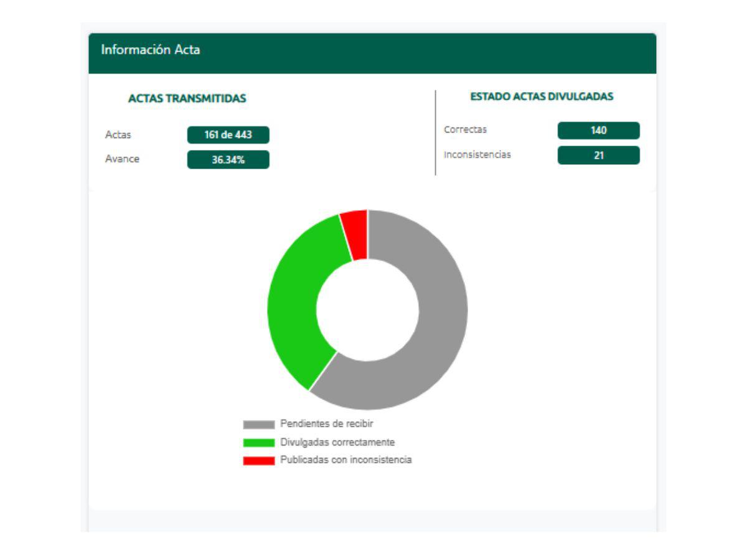This screenshot has height=560, width=747.
Task: Click the Información Acta panel header
Action: pos(151,50)
